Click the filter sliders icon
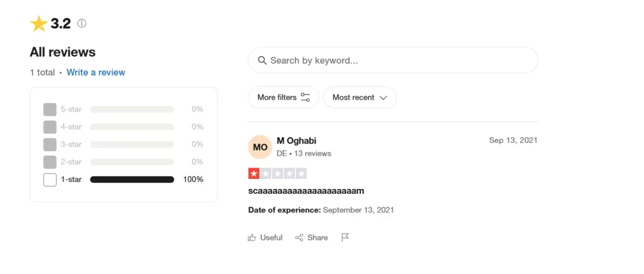This screenshot has height=274, width=644. pyautogui.click(x=305, y=98)
